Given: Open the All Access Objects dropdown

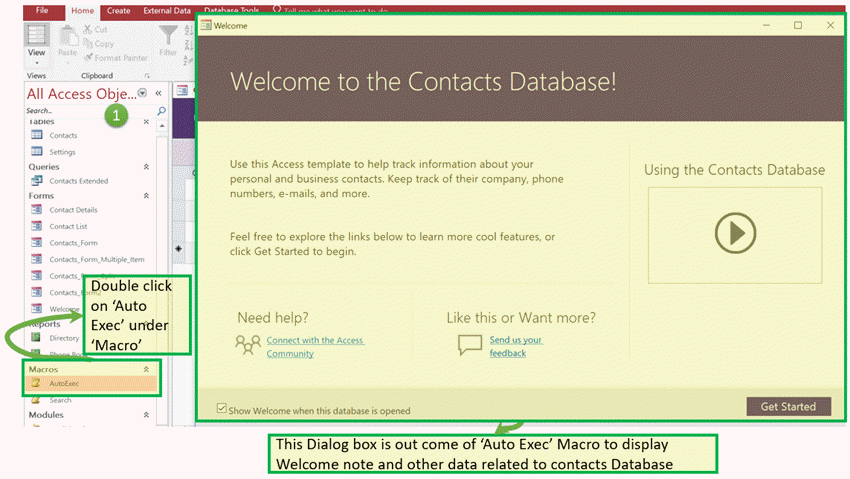Looking at the screenshot, I should coord(142,93).
